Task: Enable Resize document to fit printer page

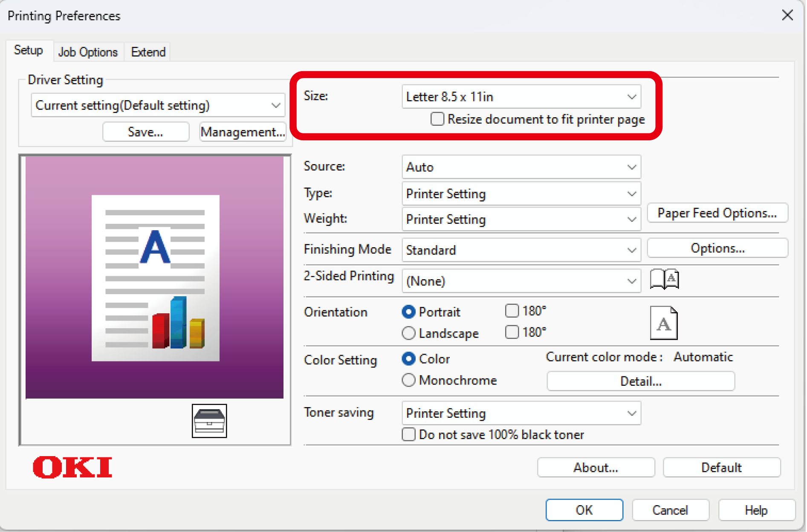Action: coord(437,119)
